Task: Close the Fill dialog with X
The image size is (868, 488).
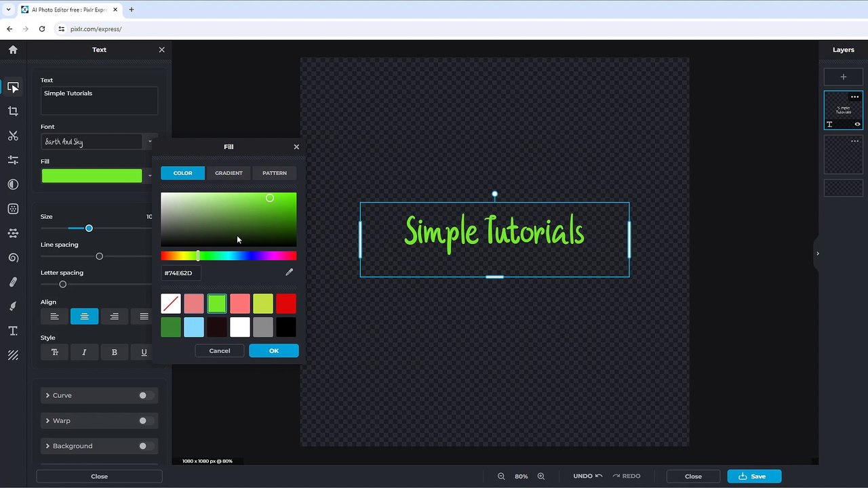Action: [x=296, y=146]
